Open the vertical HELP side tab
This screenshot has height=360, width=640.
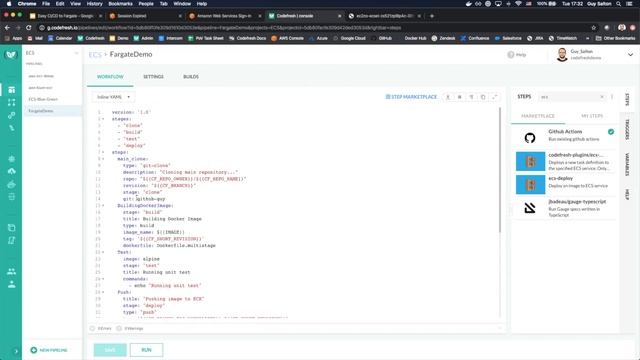[627, 194]
